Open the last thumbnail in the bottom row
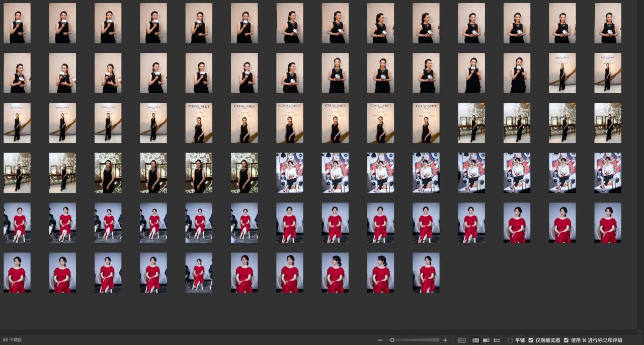This screenshot has height=345, width=644. coord(426,272)
